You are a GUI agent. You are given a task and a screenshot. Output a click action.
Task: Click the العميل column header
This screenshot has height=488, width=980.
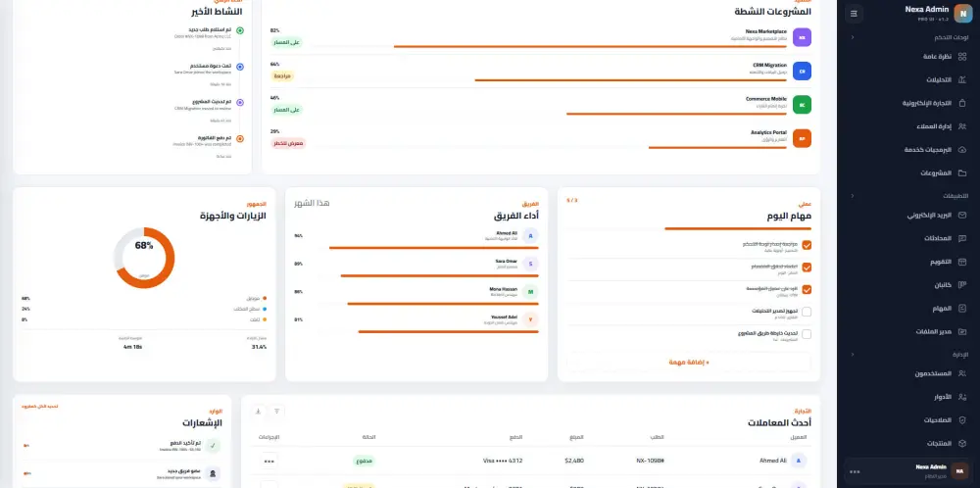pos(800,437)
